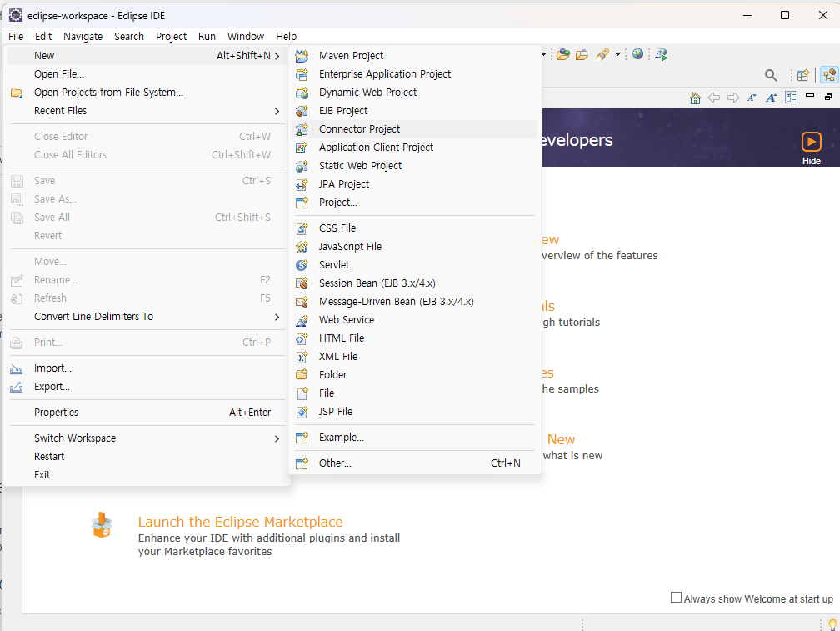Pick the EJB Project icon
The width and height of the screenshot is (840, 631).
[302, 111]
